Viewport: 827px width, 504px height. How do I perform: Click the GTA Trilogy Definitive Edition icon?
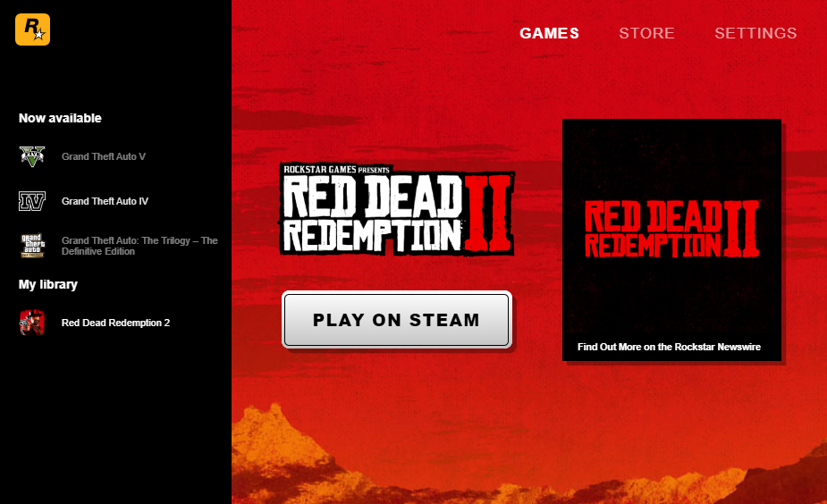point(33,246)
